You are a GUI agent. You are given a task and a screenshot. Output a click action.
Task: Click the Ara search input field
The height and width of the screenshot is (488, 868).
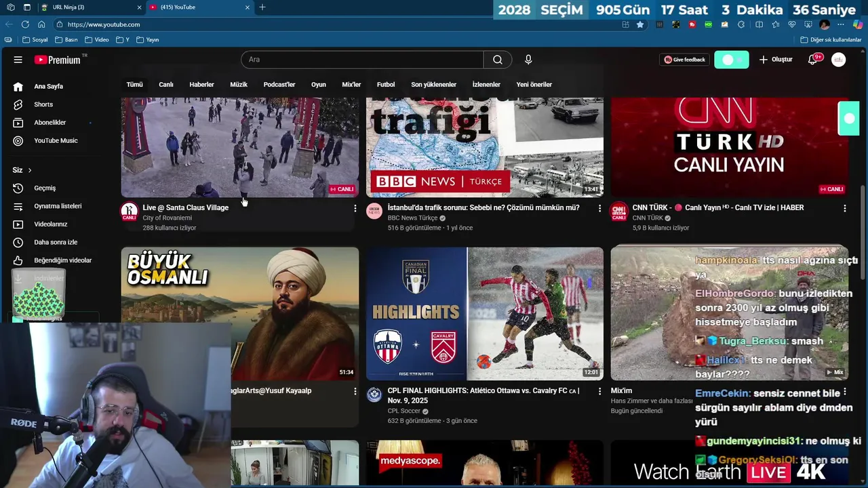[362, 60]
